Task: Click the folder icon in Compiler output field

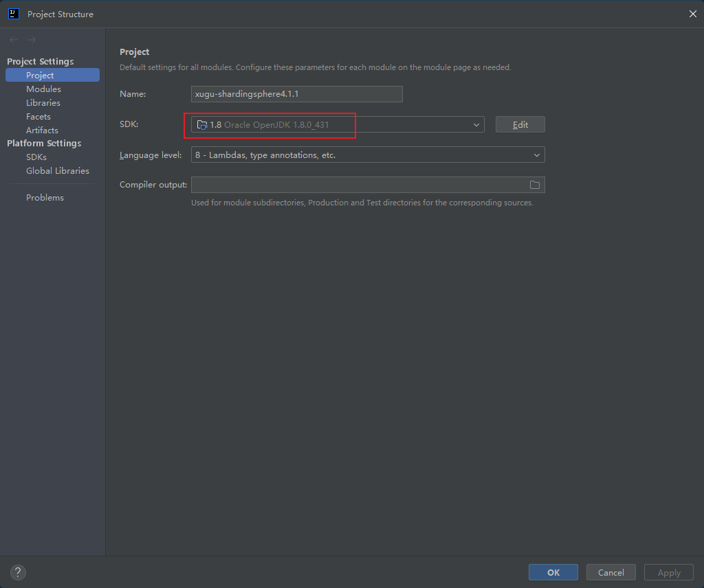Action: pyautogui.click(x=535, y=184)
